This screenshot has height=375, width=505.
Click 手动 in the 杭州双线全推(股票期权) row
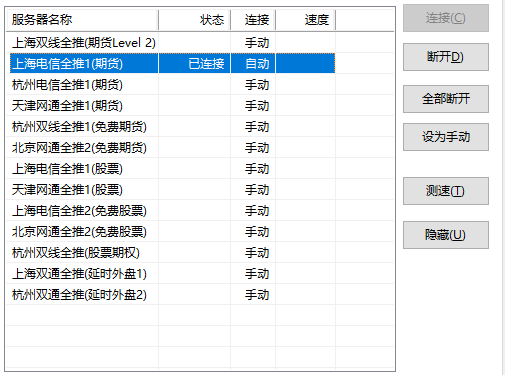(x=257, y=253)
